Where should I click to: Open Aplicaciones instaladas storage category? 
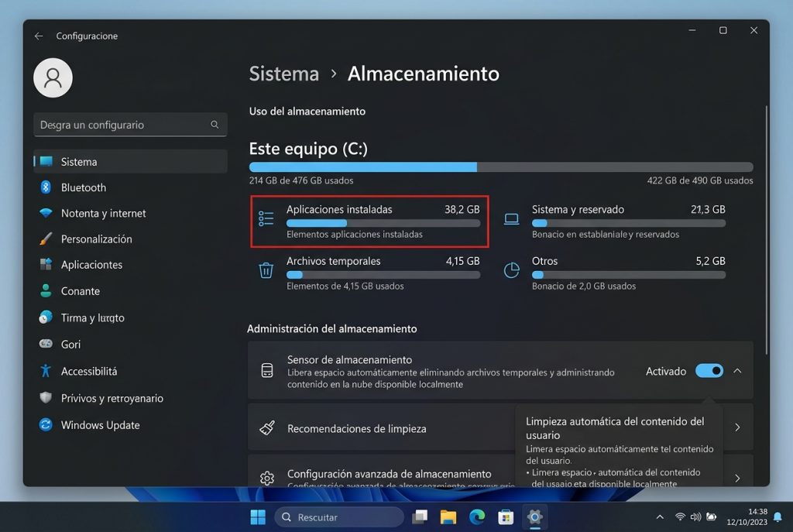pyautogui.click(x=369, y=221)
